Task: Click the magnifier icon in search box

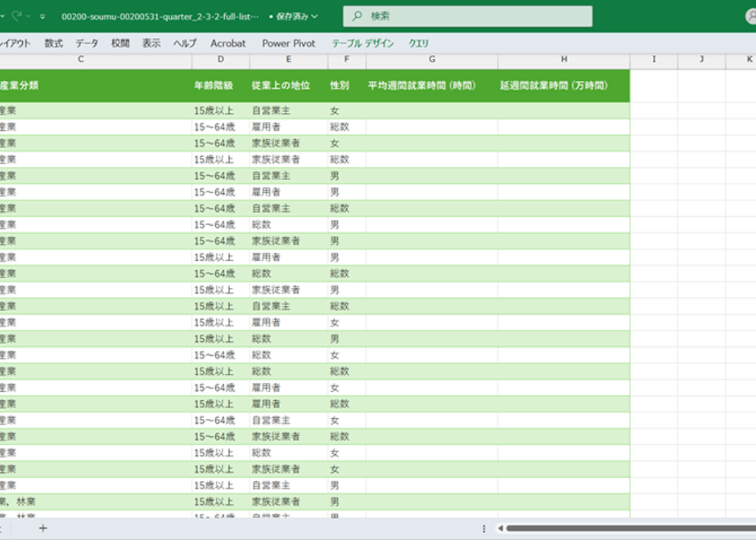Action: (x=357, y=16)
